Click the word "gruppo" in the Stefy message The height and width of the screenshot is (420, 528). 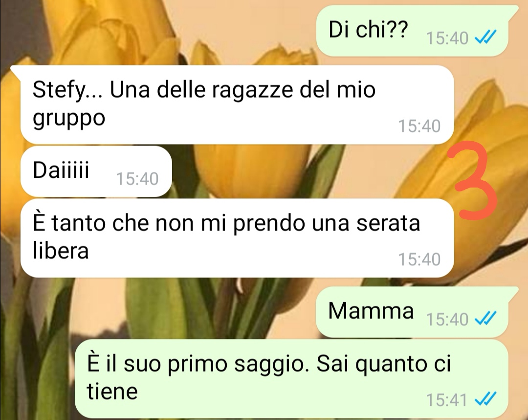69,119
